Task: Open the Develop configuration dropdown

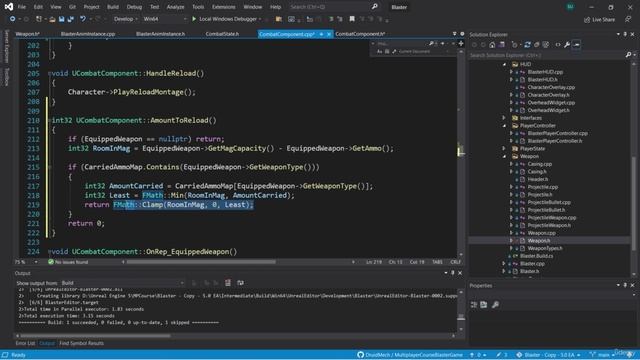Action: [x=125, y=19]
